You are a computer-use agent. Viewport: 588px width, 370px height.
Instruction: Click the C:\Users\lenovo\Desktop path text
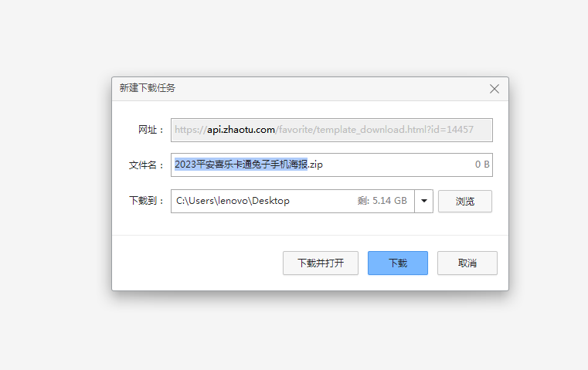(x=233, y=201)
